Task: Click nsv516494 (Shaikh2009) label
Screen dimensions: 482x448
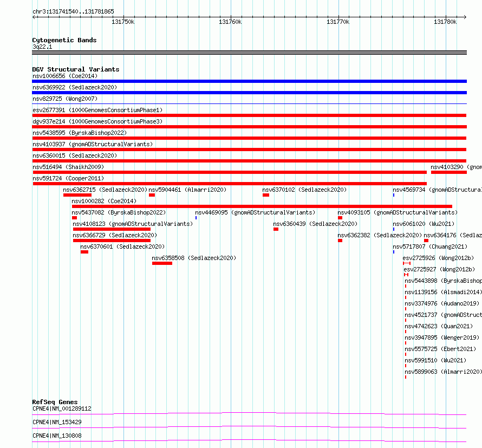Action: [68, 167]
